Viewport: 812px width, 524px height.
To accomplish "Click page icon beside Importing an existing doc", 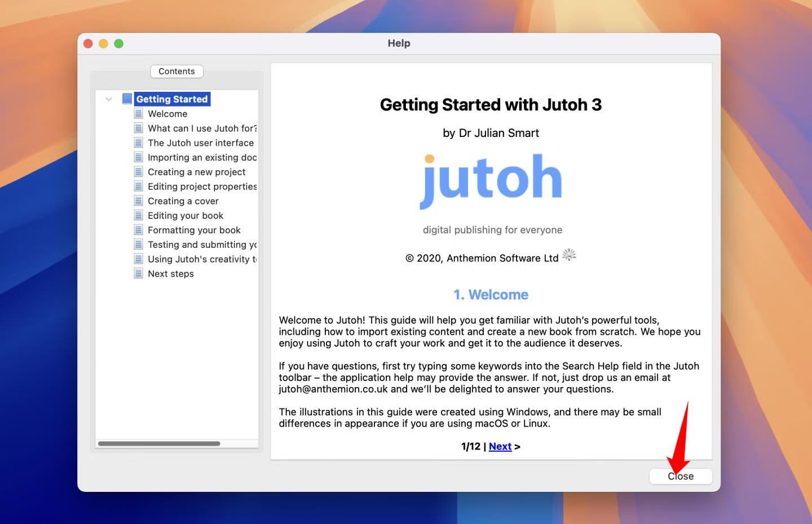I will click(138, 157).
